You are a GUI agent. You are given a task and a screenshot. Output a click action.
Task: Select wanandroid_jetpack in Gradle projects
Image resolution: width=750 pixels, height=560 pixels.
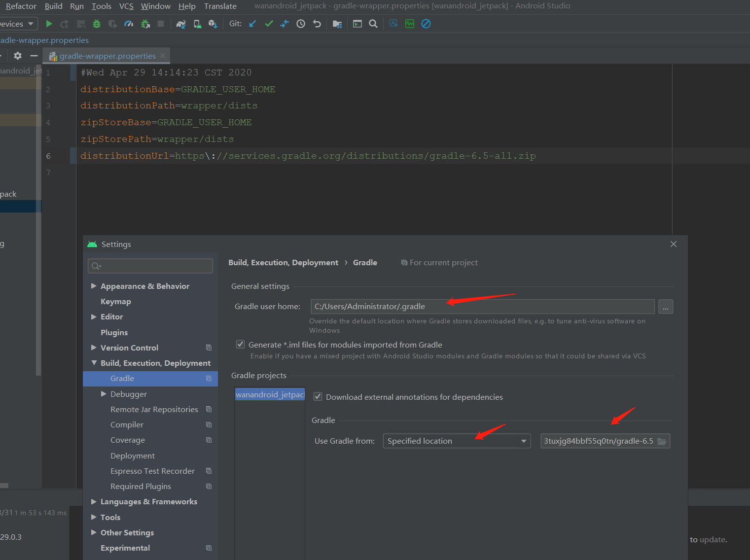270,394
